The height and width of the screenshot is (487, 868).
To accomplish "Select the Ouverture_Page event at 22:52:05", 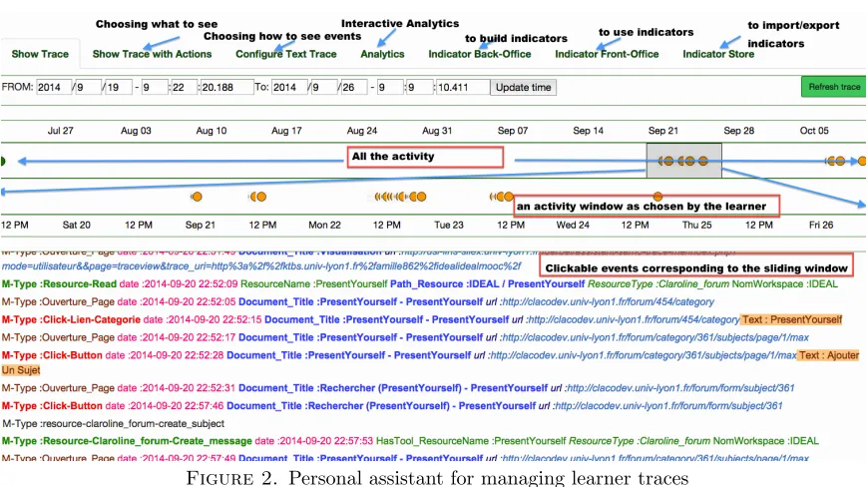I will point(357,302).
